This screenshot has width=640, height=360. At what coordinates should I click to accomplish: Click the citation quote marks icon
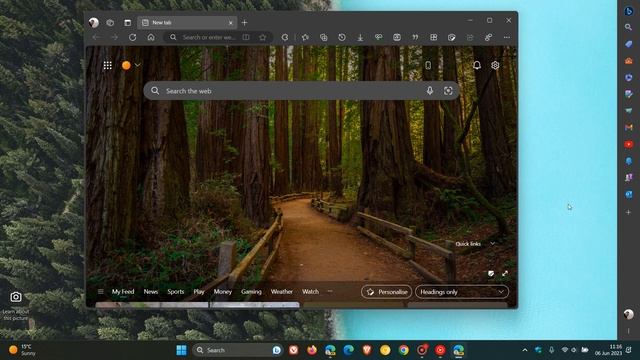coord(415,37)
